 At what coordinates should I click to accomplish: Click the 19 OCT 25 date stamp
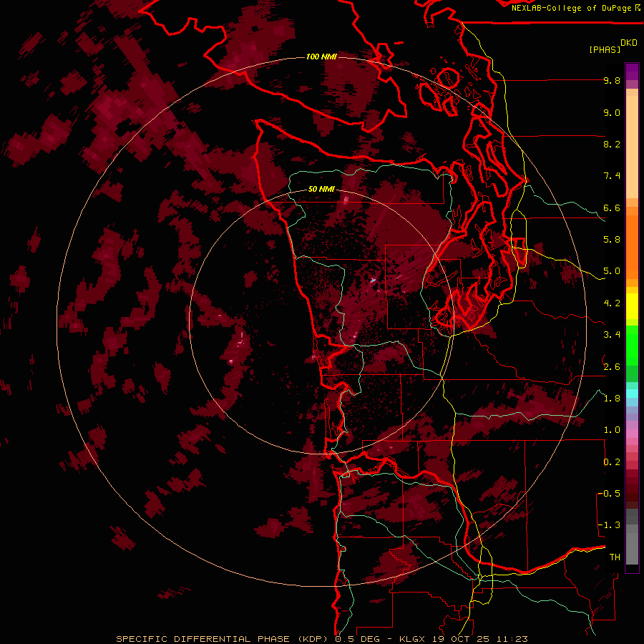click(462, 639)
